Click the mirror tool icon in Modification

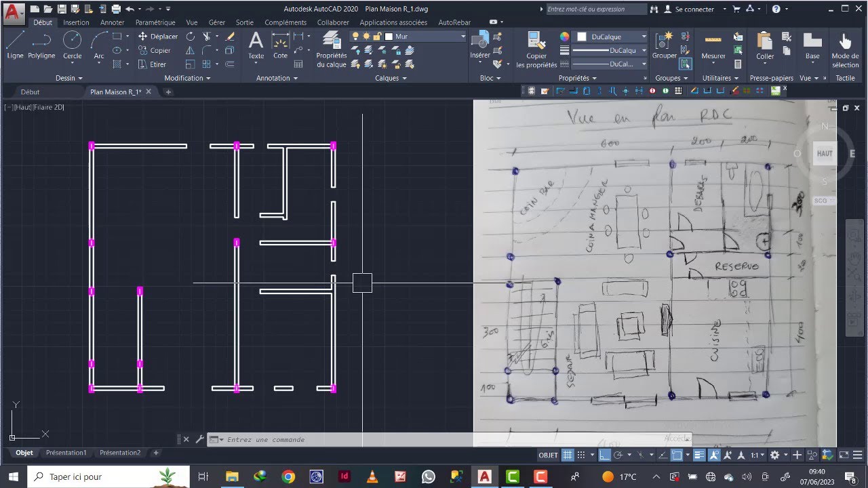(191, 50)
